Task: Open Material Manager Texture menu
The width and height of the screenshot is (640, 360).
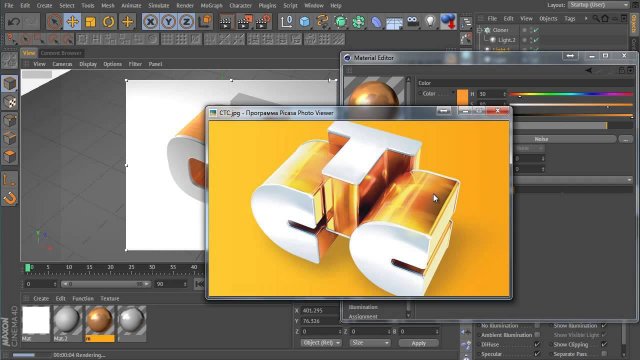Action: pyautogui.click(x=110, y=298)
